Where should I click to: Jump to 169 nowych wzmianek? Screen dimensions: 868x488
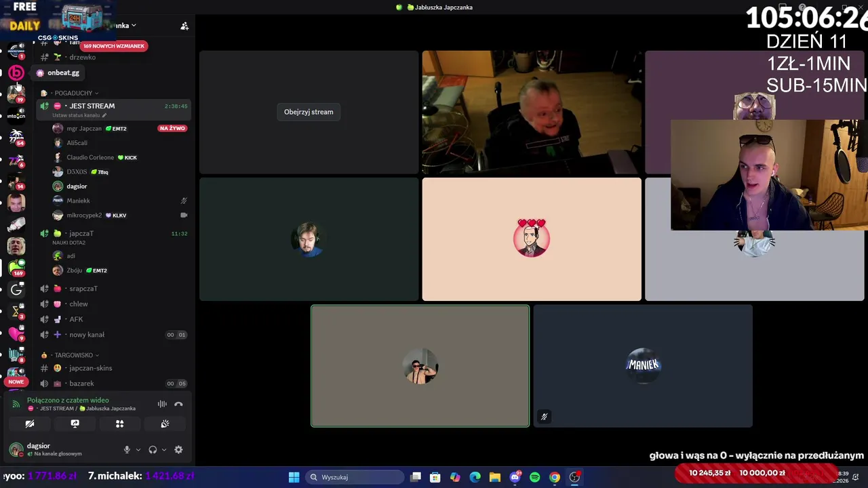tap(114, 46)
